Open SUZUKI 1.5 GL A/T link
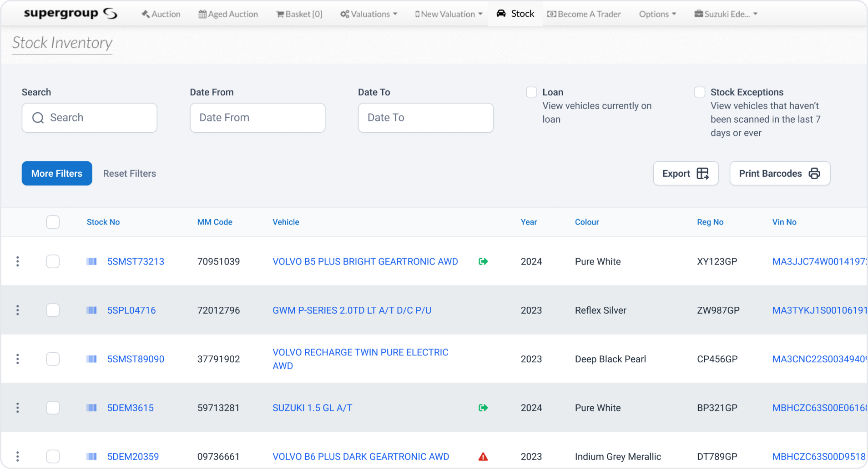Screen dimensions: 868x469 click(313, 408)
